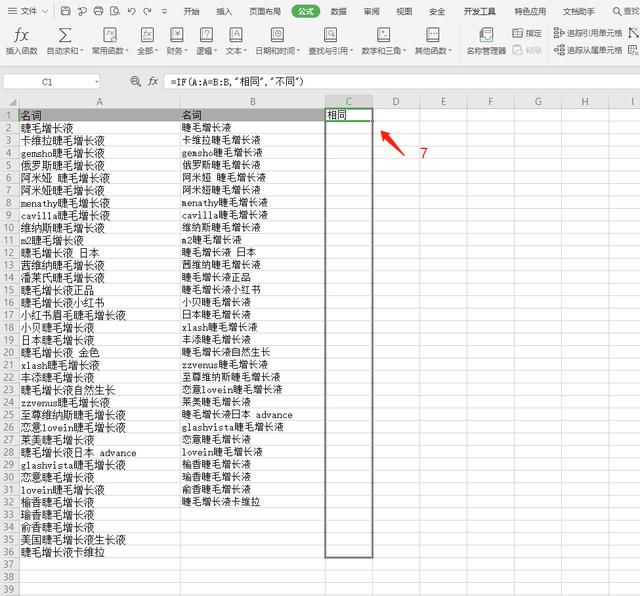This screenshot has height=596, width=640.
Task: Select cell A35 美国睫毛增长液生长液
Action: pyautogui.click(x=100, y=540)
